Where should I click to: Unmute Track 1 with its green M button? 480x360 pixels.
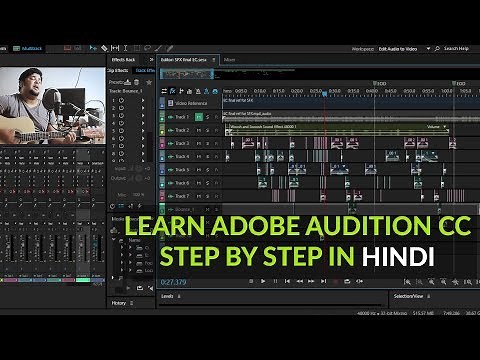click(x=199, y=117)
